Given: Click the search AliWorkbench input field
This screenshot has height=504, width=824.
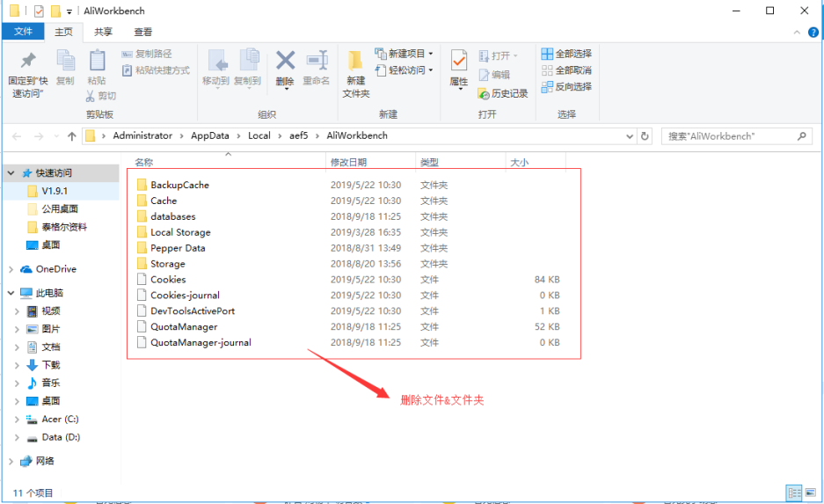Looking at the screenshot, I should (x=730, y=136).
